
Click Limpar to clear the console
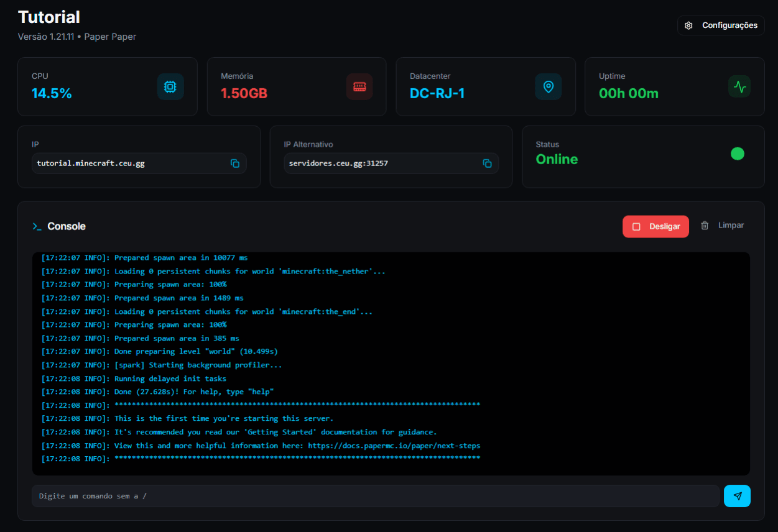point(731,225)
